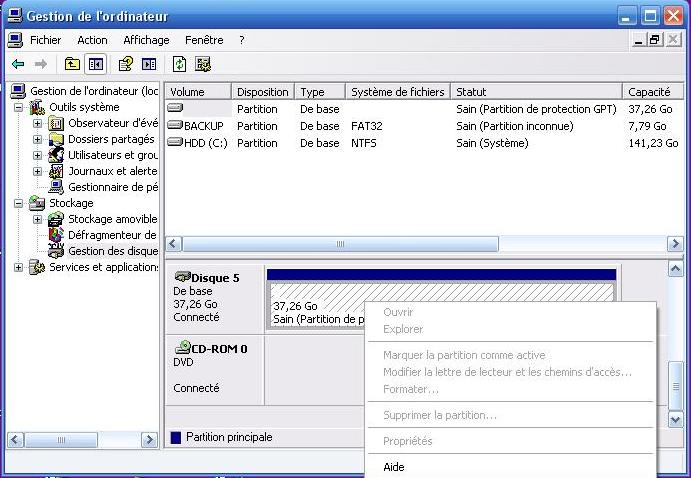691x478 pixels.
Task: Expand the Services et applications node
Action: click(x=19, y=267)
